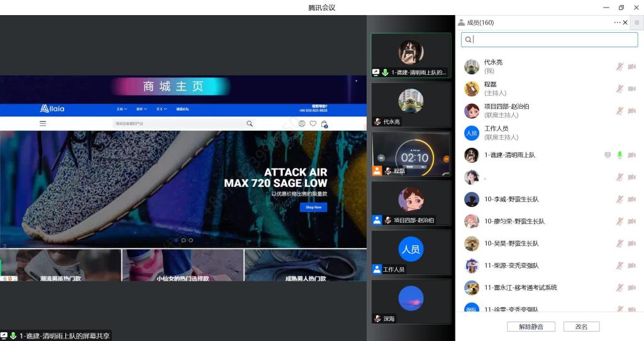Viewport: 644px width, 341px height.
Task: Open the hamburger menu in the shared shop page
Action: coord(43,123)
